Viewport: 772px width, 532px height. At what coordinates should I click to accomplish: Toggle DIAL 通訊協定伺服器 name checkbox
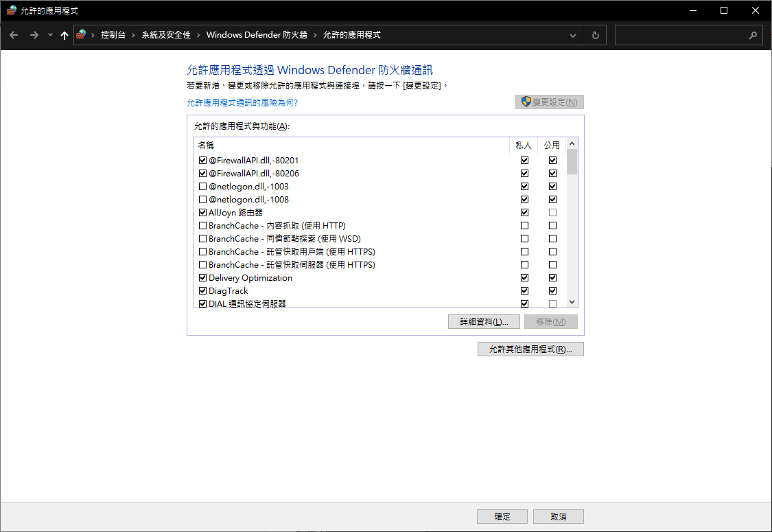coord(203,304)
